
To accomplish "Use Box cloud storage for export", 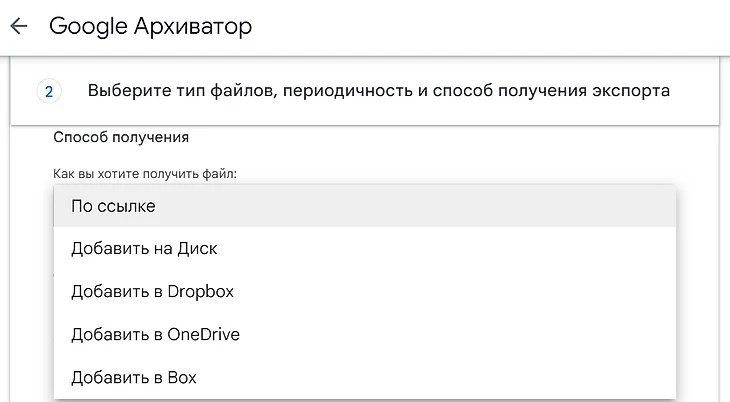I will pyautogui.click(x=134, y=377).
